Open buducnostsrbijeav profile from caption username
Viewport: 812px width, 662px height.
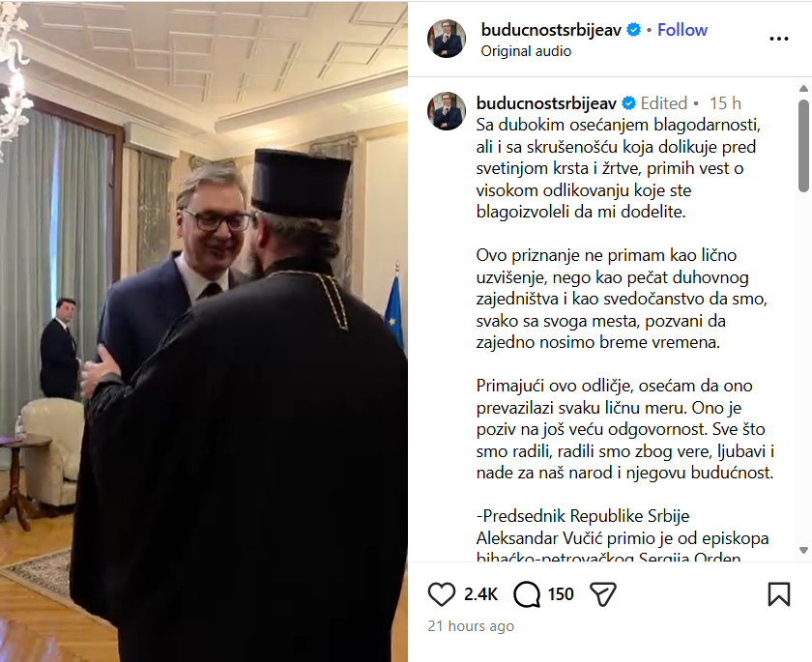546,103
